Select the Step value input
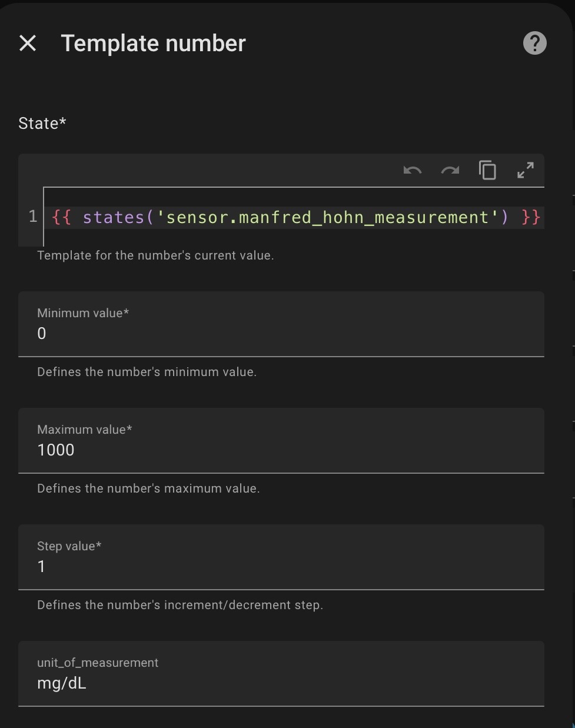 281,566
